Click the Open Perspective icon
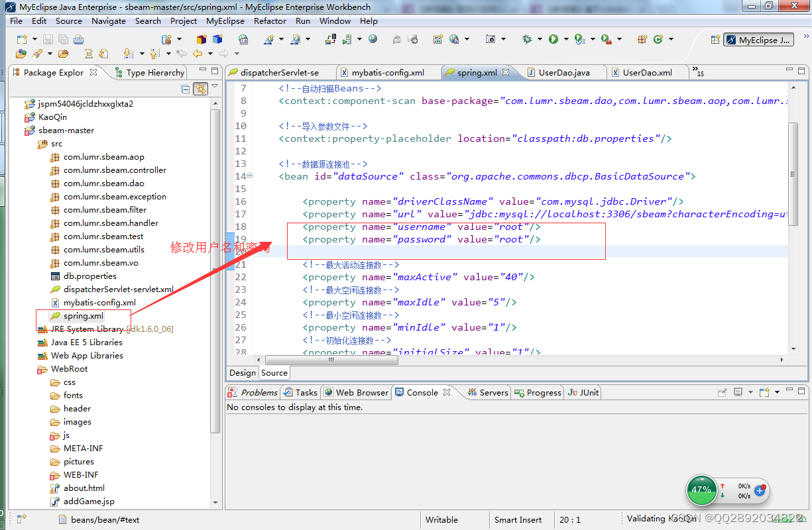The height and width of the screenshot is (530, 812). tap(715, 40)
